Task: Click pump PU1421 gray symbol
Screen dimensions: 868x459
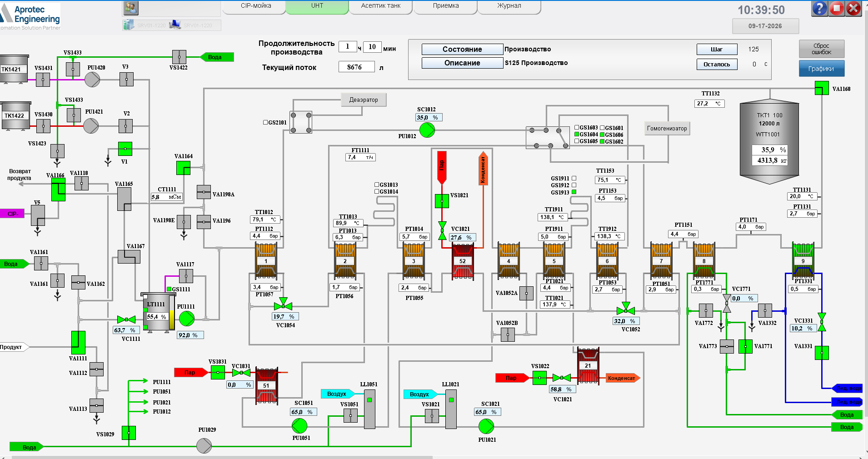Action: click(x=91, y=126)
